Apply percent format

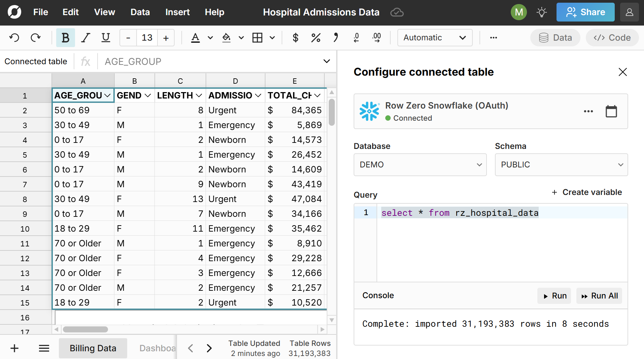point(315,37)
